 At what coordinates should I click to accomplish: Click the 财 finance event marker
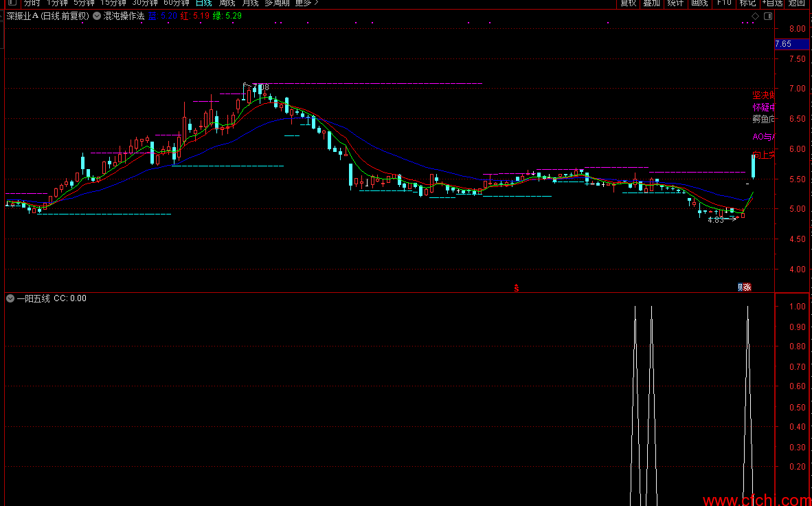pos(741,287)
